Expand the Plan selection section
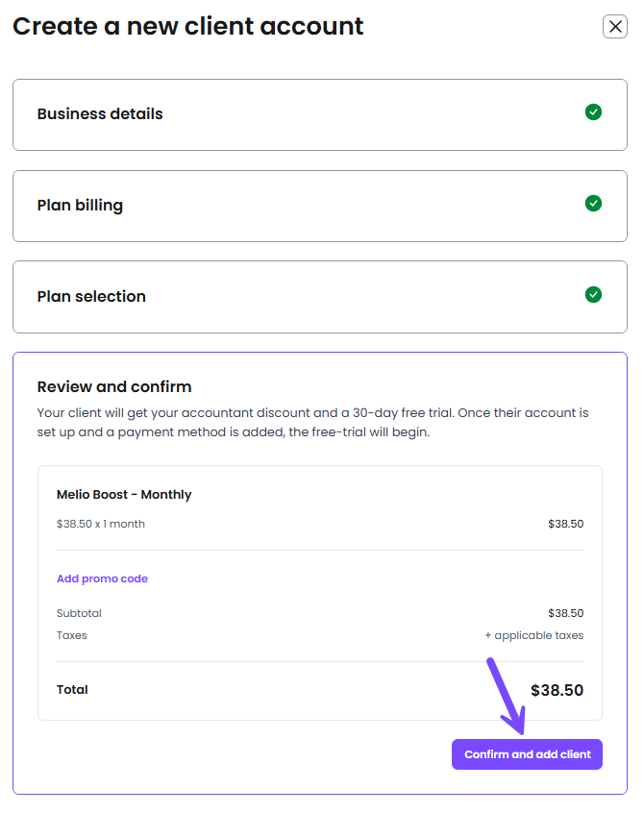This screenshot has height=813, width=644. (91, 297)
